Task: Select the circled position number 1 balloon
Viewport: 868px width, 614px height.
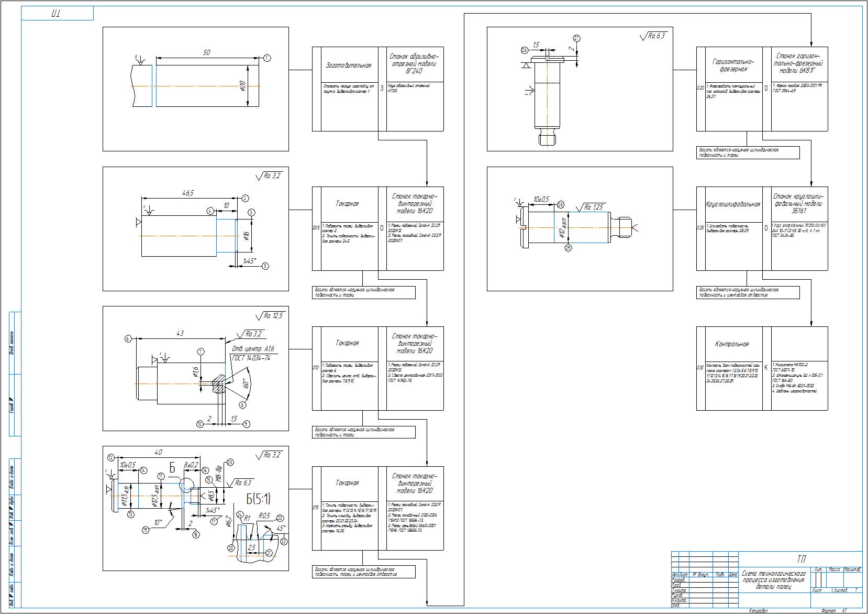Action: [x=267, y=58]
